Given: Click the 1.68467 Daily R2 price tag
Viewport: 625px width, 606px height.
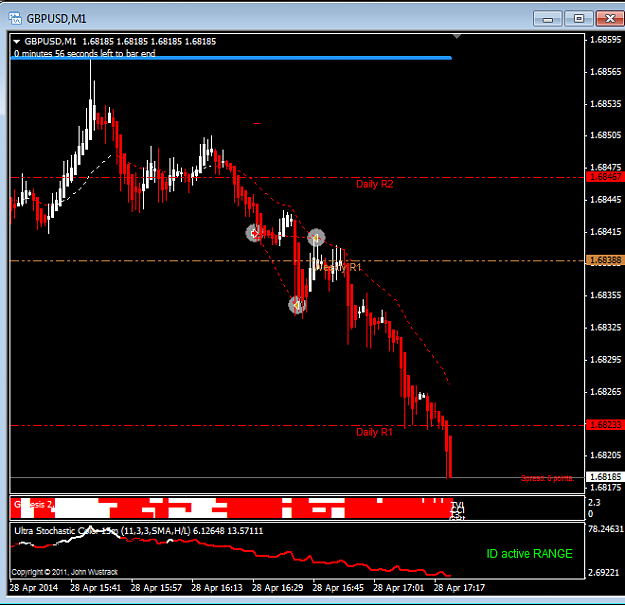Looking at the screenshot, I should tap(605, 177).
